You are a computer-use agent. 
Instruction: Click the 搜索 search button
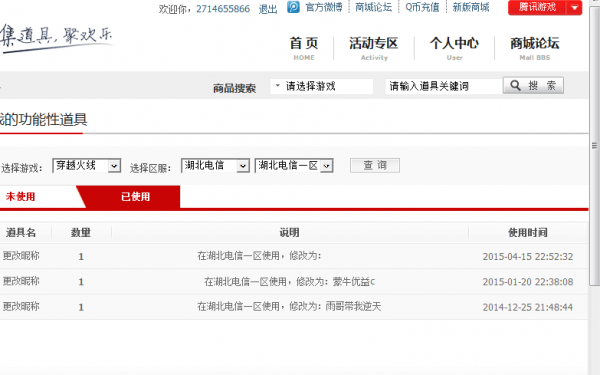(x=533, y=85)
